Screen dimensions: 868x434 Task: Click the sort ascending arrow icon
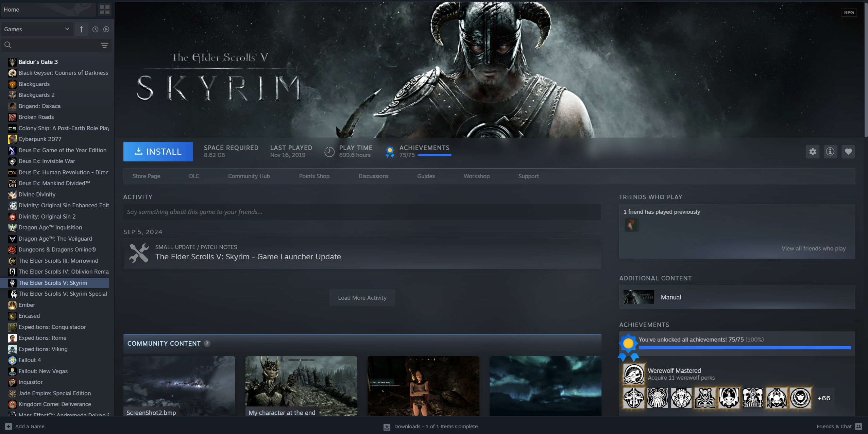pyautogui.click(x=82, y=29)
